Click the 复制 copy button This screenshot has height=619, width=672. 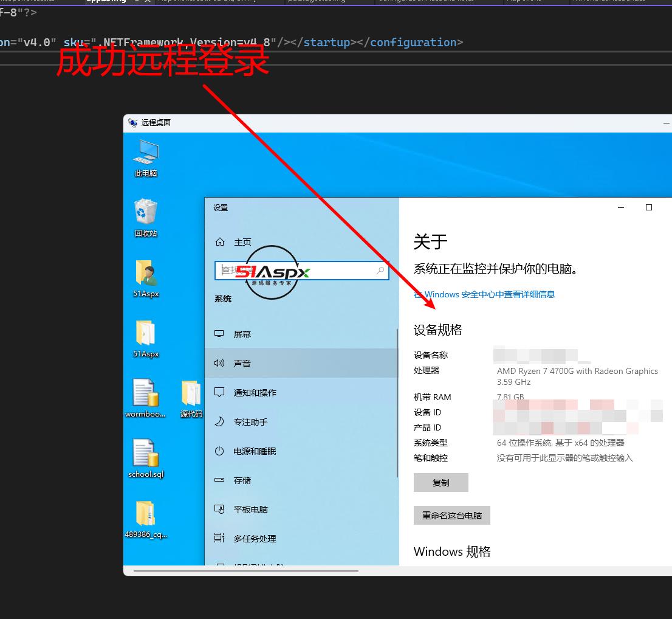441,483
